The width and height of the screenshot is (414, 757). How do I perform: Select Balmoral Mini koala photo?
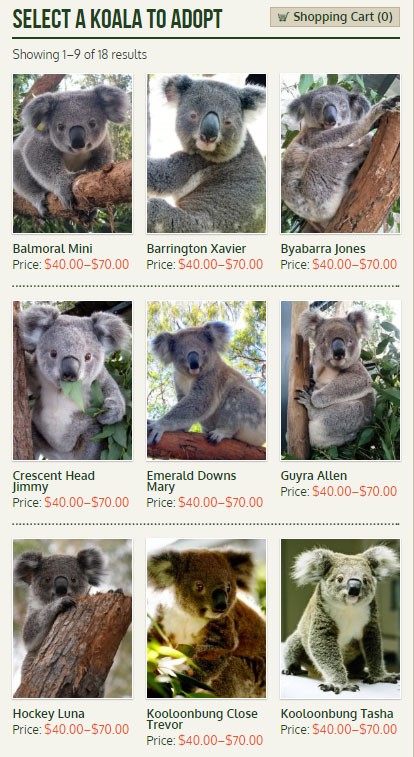[x=72, y=154]
